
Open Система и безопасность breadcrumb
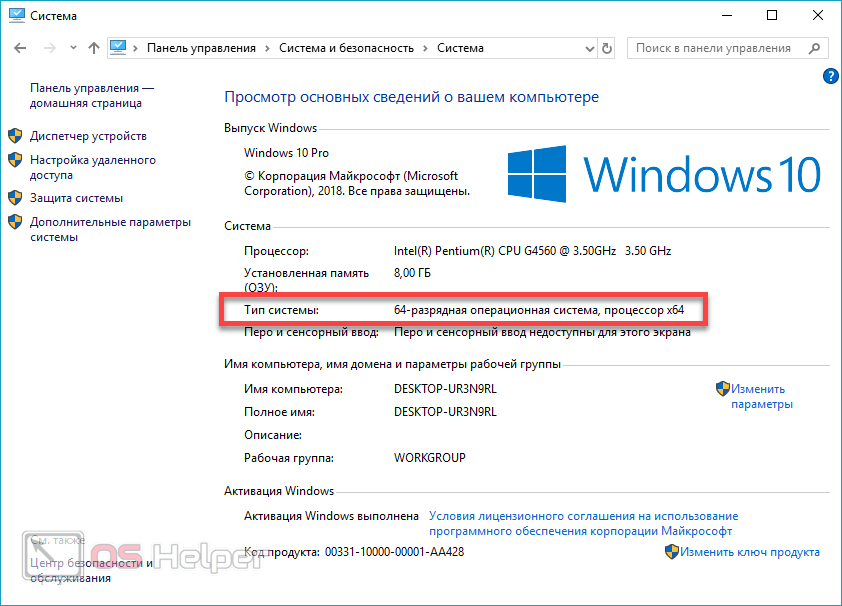point(346,48)
